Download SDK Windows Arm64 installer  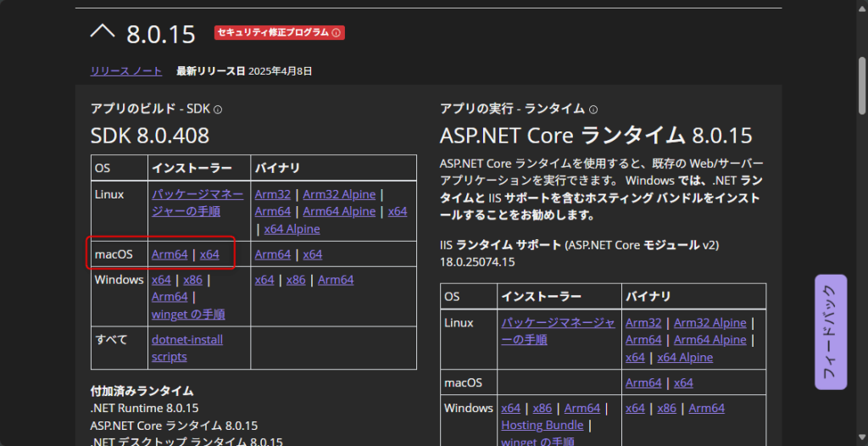click(x=170, y=297)
